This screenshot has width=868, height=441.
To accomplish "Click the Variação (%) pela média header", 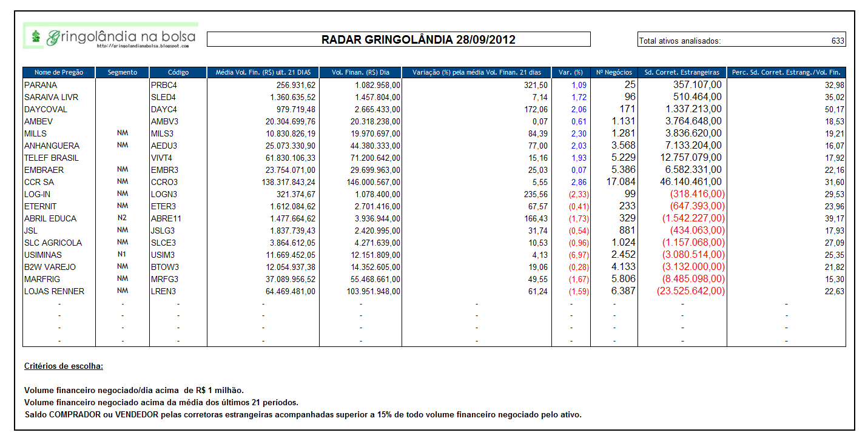I will [x=477, y=72].
